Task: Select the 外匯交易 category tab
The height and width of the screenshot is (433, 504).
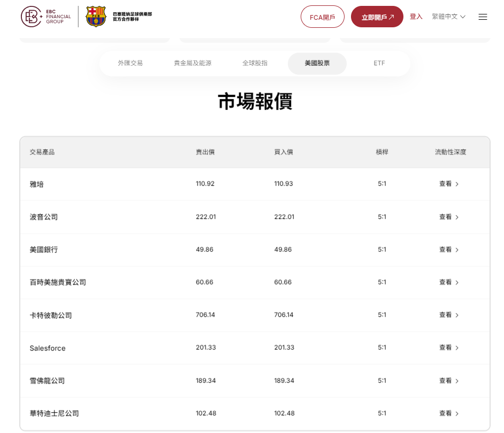Action: (131, 63)
